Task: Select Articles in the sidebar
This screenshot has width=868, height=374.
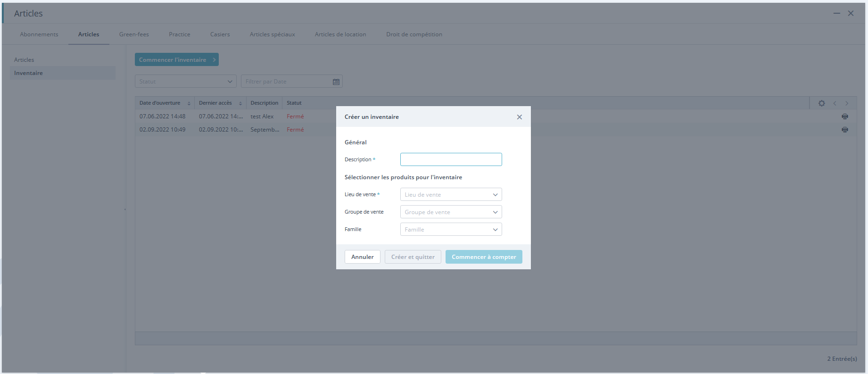Action: pos(24,60)
